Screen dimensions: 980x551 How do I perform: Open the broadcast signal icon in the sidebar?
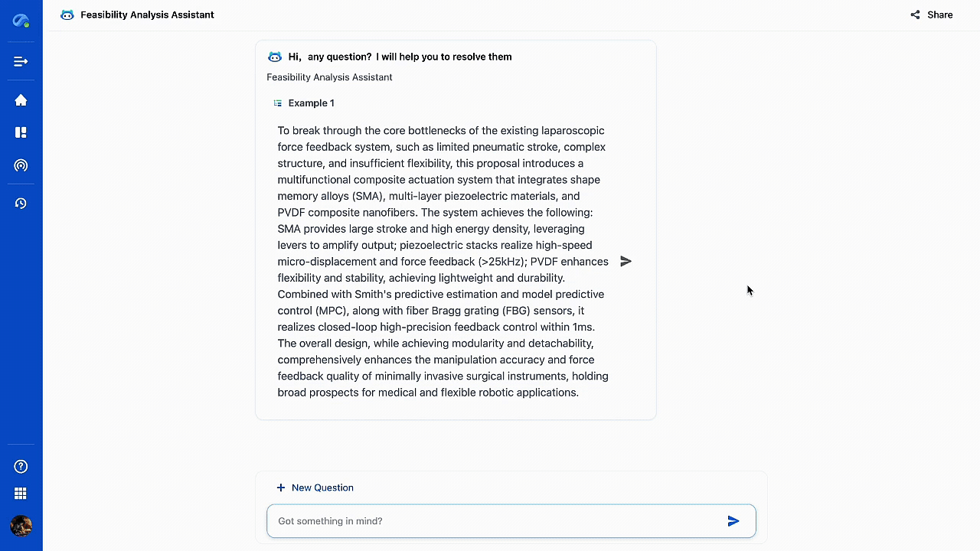click(21, 165)
